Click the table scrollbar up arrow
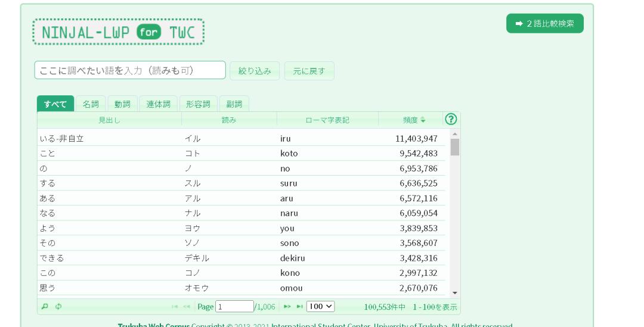644x327 pixels. point(454,134)
